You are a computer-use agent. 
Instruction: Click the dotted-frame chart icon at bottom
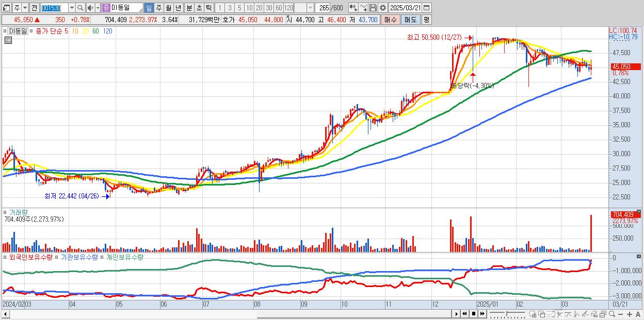coord(550,314)
